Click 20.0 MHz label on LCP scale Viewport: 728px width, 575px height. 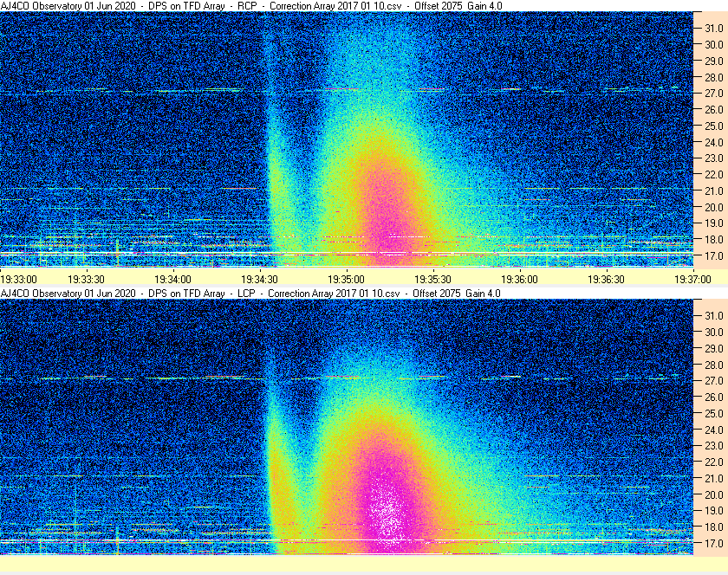[x=714, y=494]
